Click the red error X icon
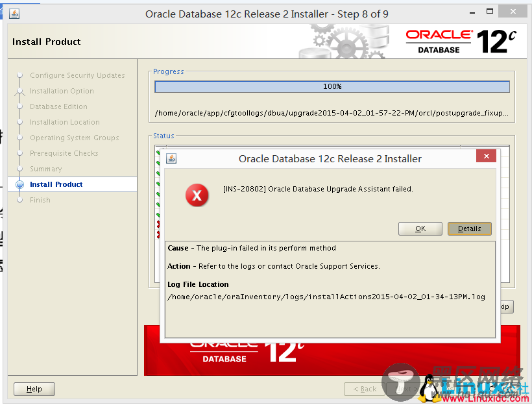This screenshot has height=405, width=532. coord(197,195)
